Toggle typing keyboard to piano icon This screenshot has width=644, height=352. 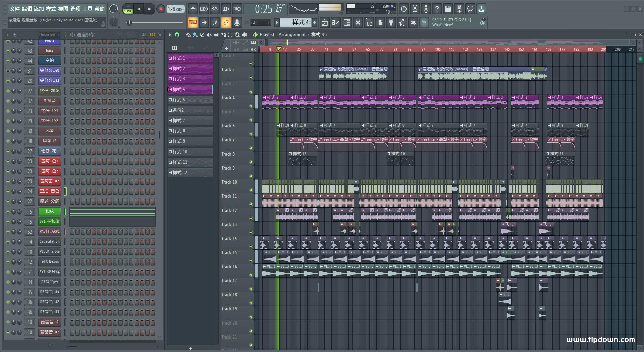[193, 23]
